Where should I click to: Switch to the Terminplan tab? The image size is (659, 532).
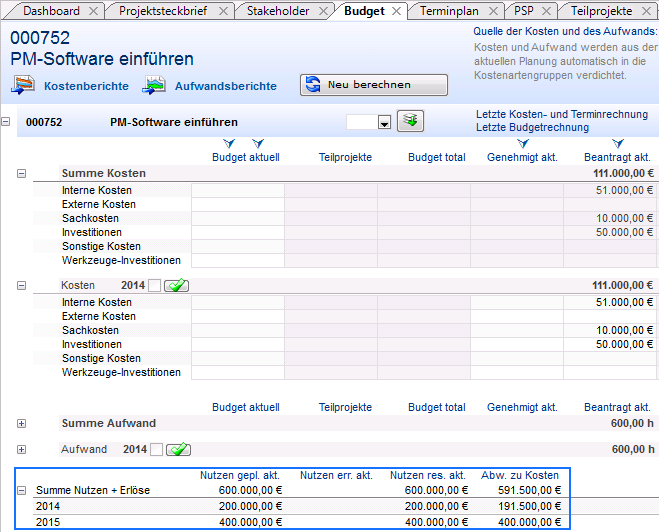449,11
